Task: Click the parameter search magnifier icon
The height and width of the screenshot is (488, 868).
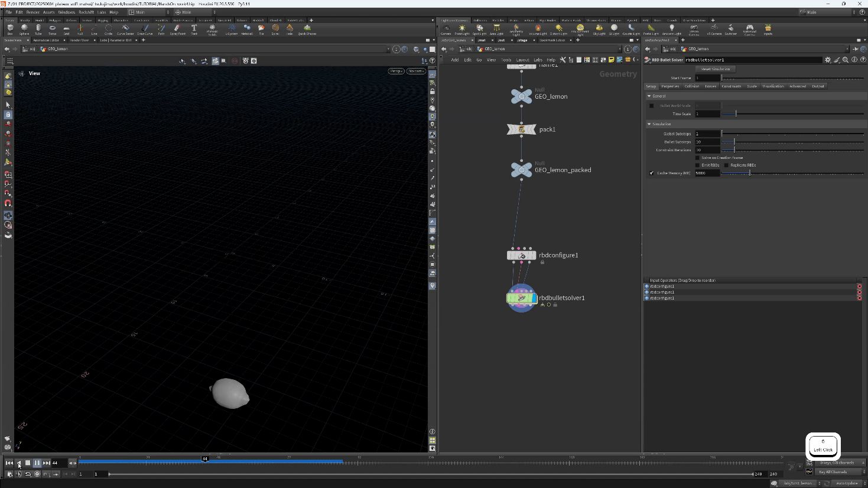Action: [x=846, y=60]
